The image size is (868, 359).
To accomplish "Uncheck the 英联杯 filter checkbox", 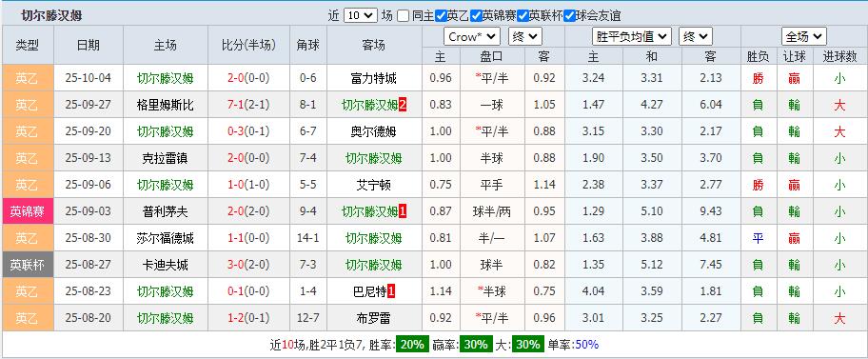I will pyautogui.click(x=523, y=15).
